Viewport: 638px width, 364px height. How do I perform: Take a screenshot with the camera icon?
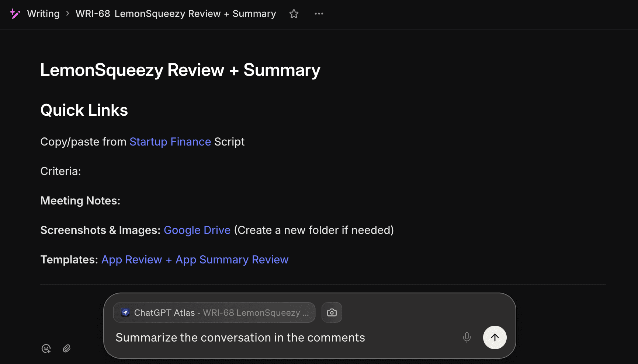(332, 312)
